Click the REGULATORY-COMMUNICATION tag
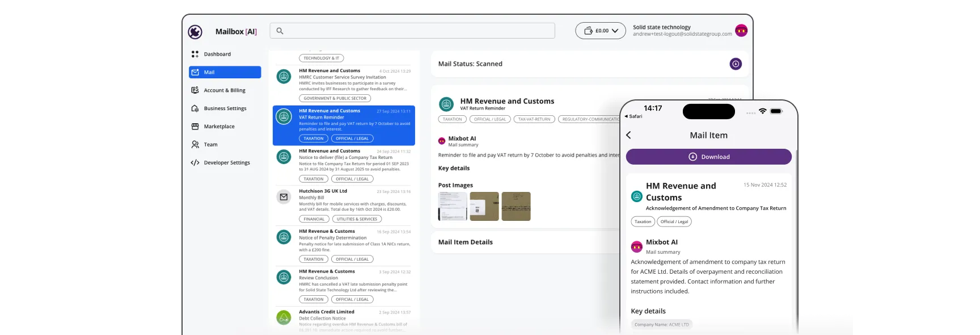Viewport: 980px width, 335px height. (x=589, y=119)
